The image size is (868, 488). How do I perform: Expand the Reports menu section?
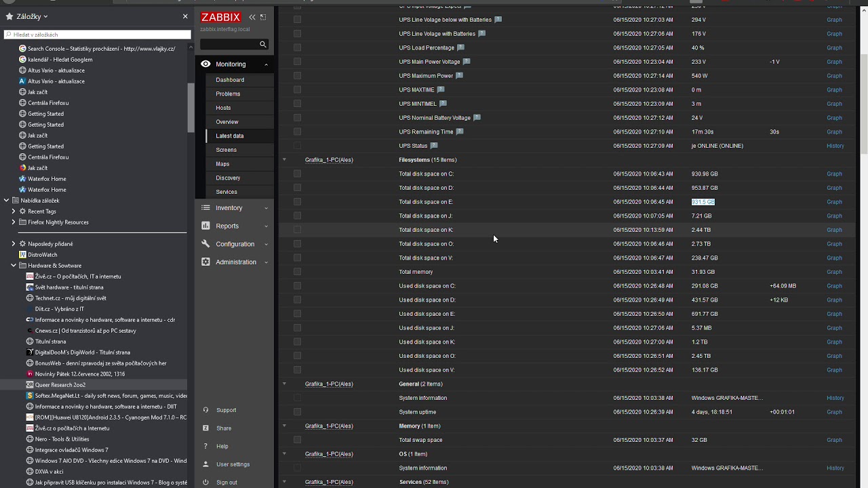coord(266,226)
